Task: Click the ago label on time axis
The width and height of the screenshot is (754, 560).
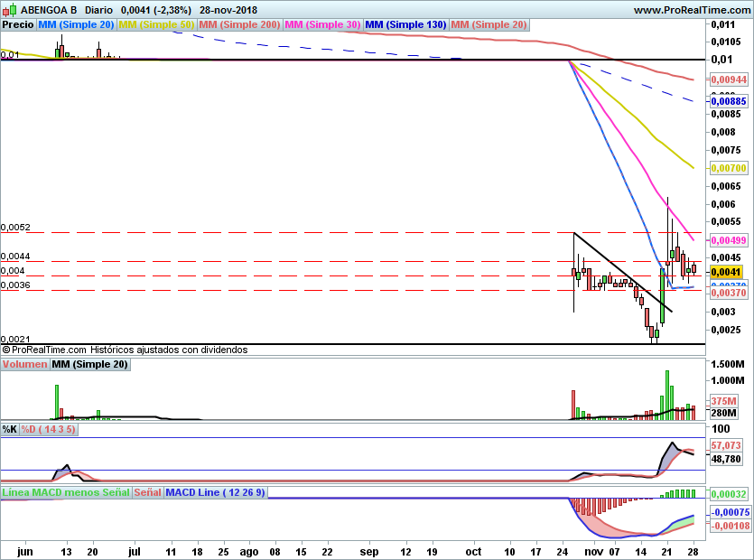Action: point(249,552)
